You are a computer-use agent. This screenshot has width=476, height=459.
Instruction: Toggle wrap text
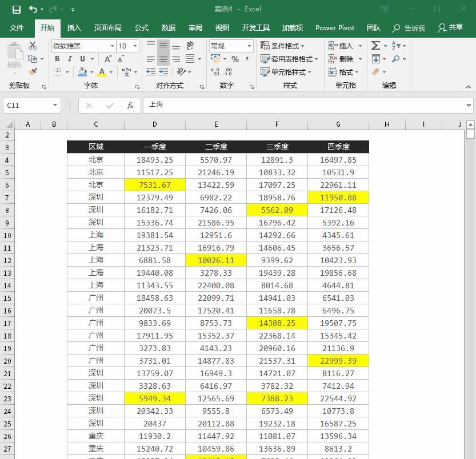click(x=190, y=46)
